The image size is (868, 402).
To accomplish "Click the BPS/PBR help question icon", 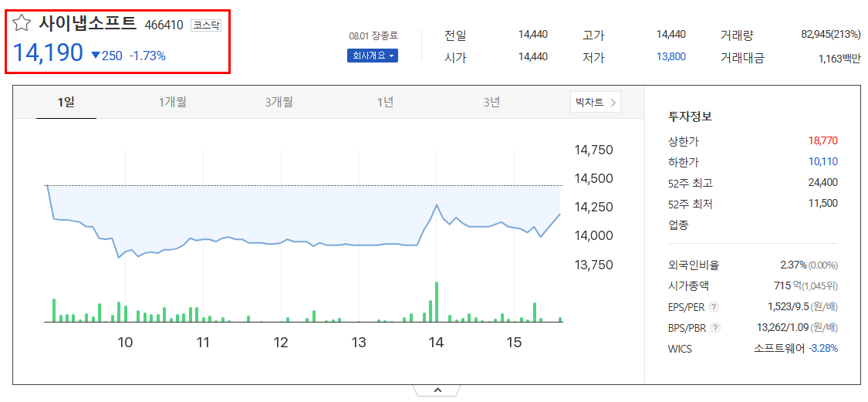I will 715,328.
